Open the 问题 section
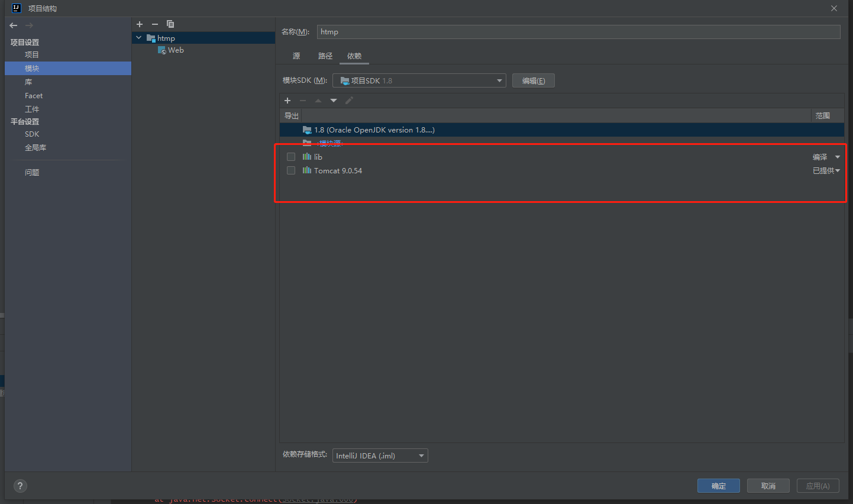Viewport: 853px width, 504px height. 32,172
